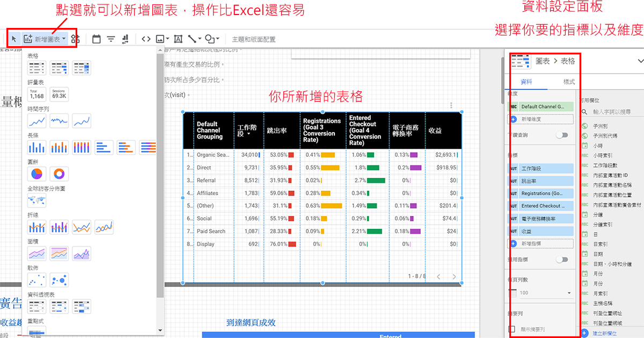Toggle the drill-down (下鑽查詢) switch
Image resolution: width=644 pixels, height=338 pixels.
(x=562, y=135)
